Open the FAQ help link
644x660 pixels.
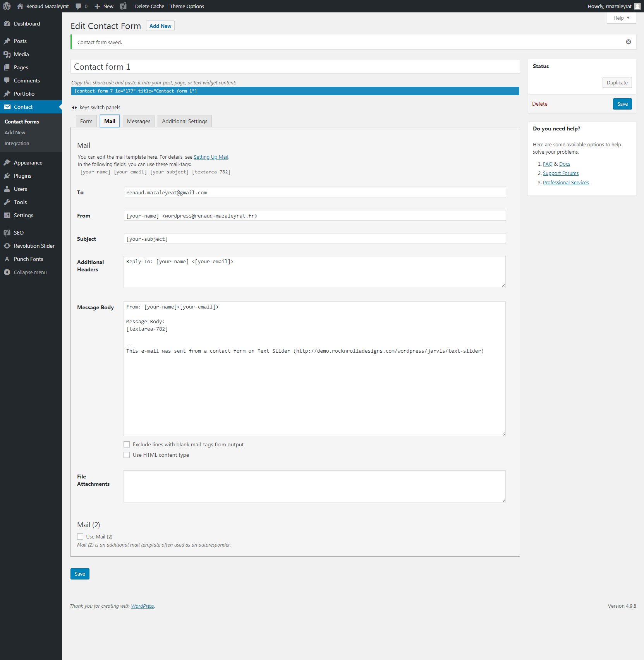548,164
